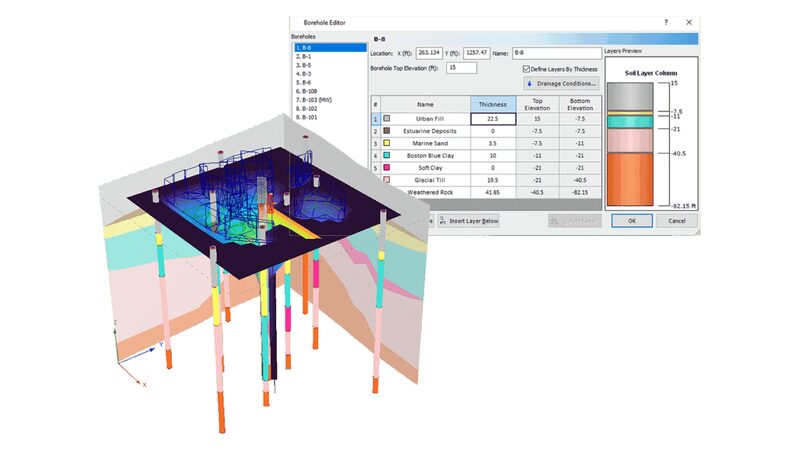Click grey Urban Fill layer in preview
800x450 pixels.
pyautogui.click(x=630, y=96)
